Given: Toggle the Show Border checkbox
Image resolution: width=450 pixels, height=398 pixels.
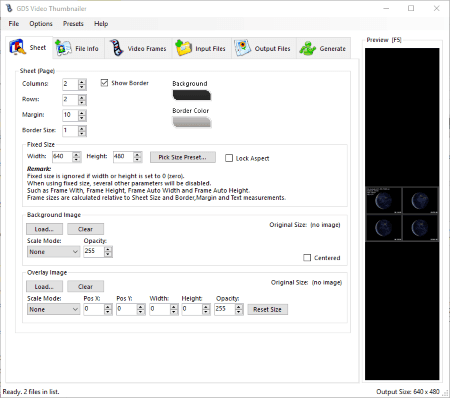Looking at the screenshot, I should [104, 83].
